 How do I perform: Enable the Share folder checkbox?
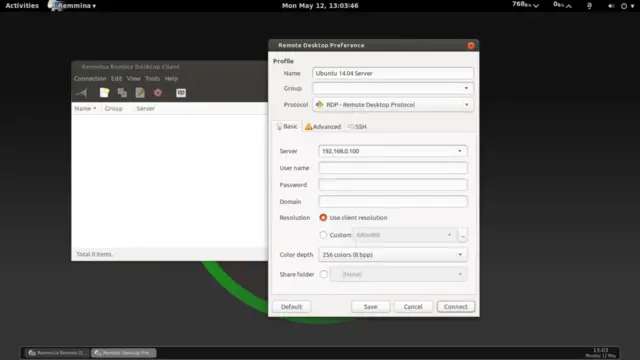point(324,274)
